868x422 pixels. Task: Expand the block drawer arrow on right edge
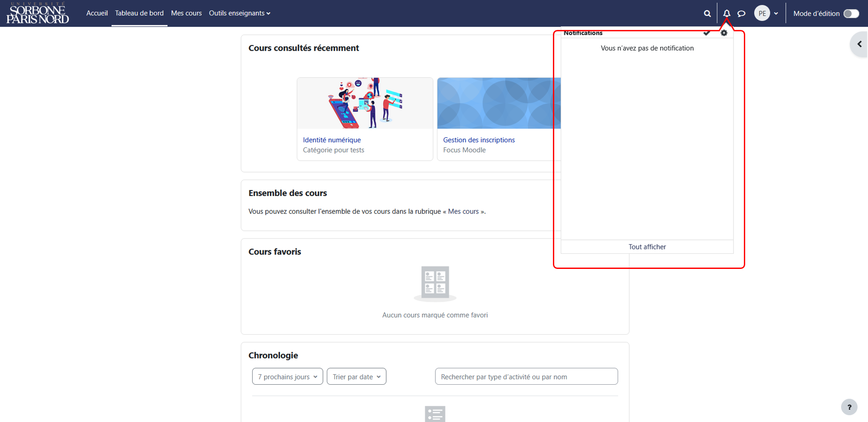[x=859, y=44]
